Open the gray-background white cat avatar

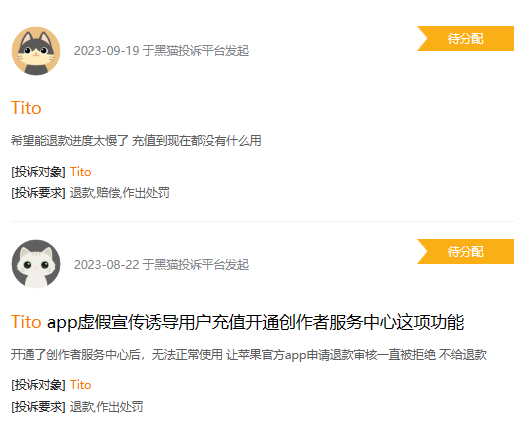[36, 264]
